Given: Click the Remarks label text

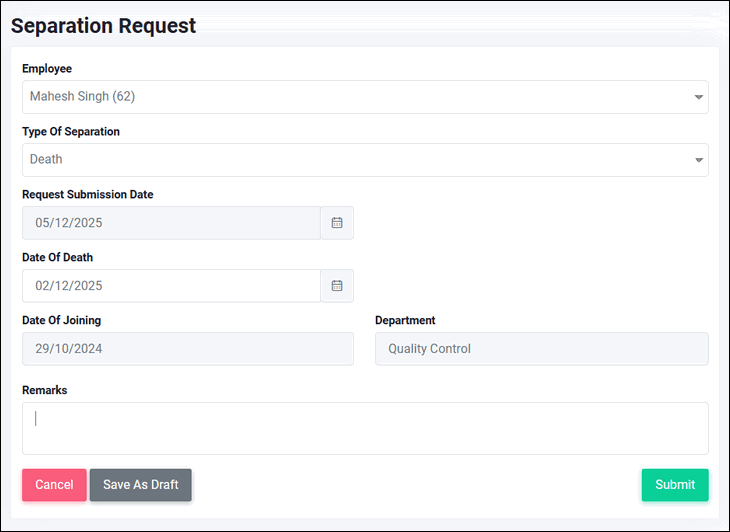Looking at the screenshot, I should pyautogui.click(x=45, y=390).
